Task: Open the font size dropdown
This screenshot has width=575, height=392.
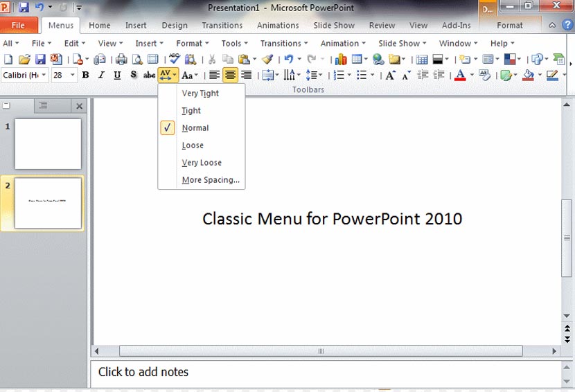Action: pos(72,75)
